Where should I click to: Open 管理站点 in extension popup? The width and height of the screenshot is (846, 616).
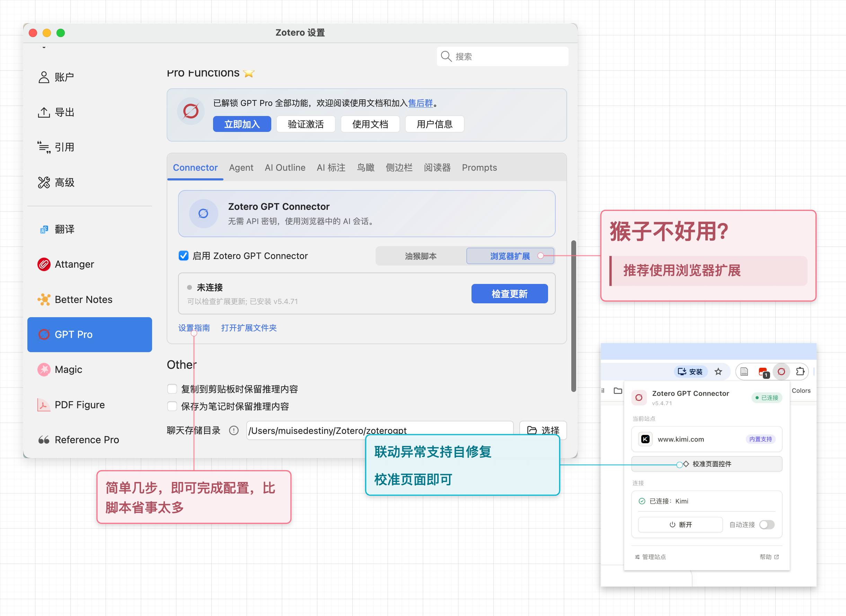point(650,557)
